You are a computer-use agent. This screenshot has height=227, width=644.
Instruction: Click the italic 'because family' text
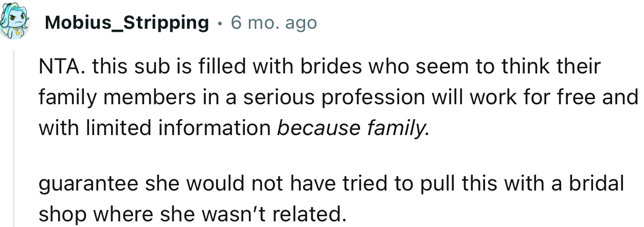coord(351,127)
